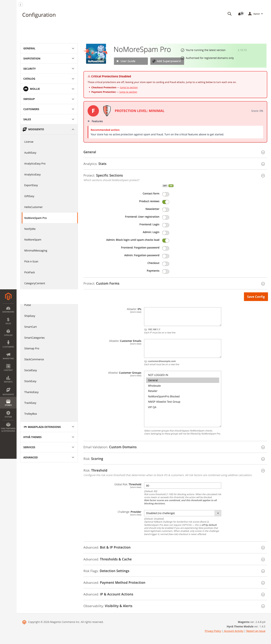Image resolution: width=271 pixels, height=644 pixels.
Task: Open Report an Issue footer link
Action: pos(256,631)
